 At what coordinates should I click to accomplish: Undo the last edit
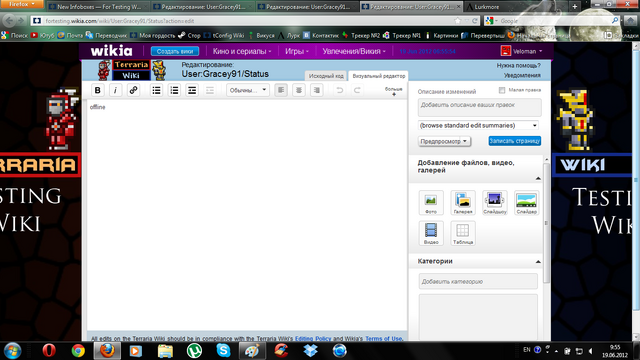coord(339,90)
